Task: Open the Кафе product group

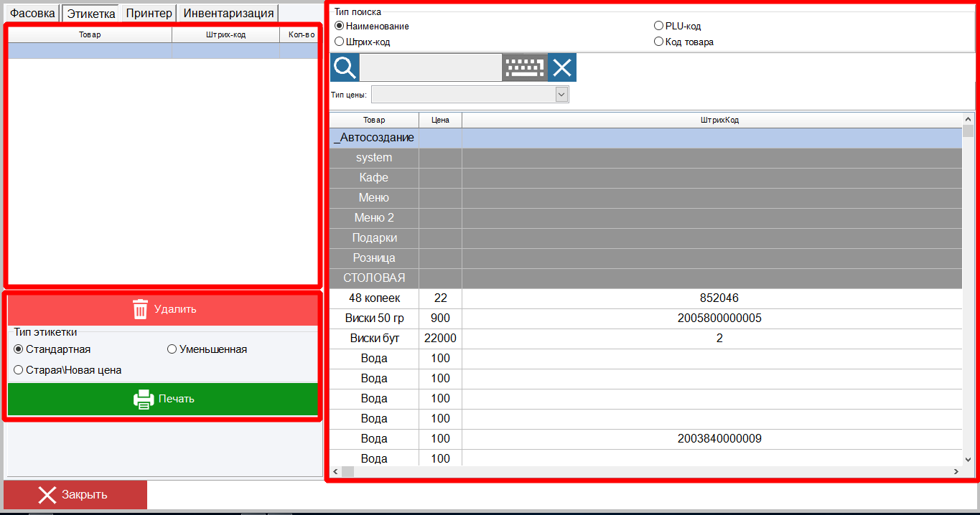Action: point(373,177)
